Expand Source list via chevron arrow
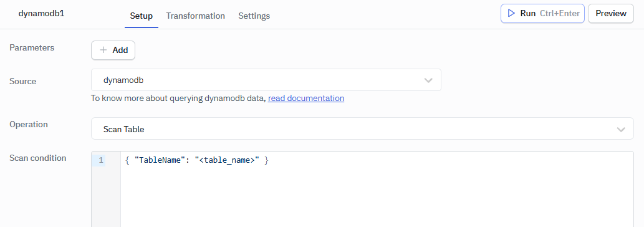 click(x=428, y=80)
